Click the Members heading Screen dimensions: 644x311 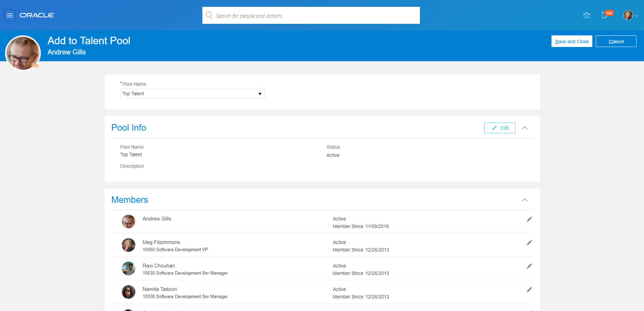130,200
